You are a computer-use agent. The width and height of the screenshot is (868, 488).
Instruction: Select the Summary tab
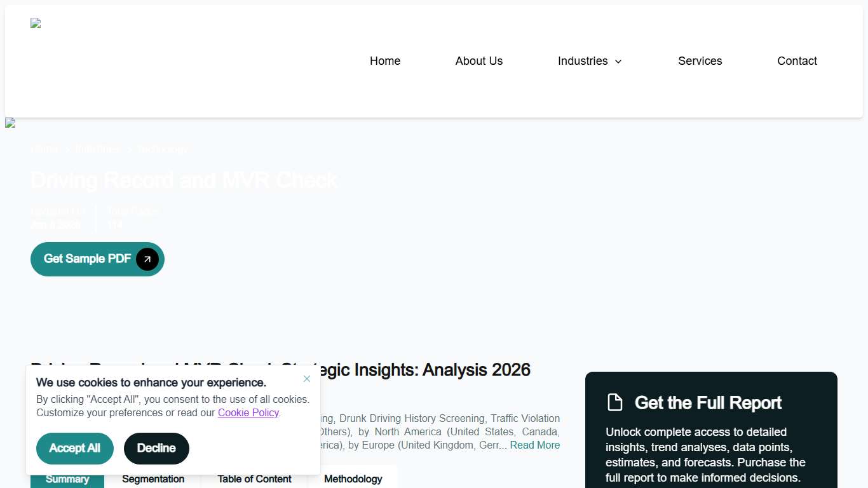67,479
